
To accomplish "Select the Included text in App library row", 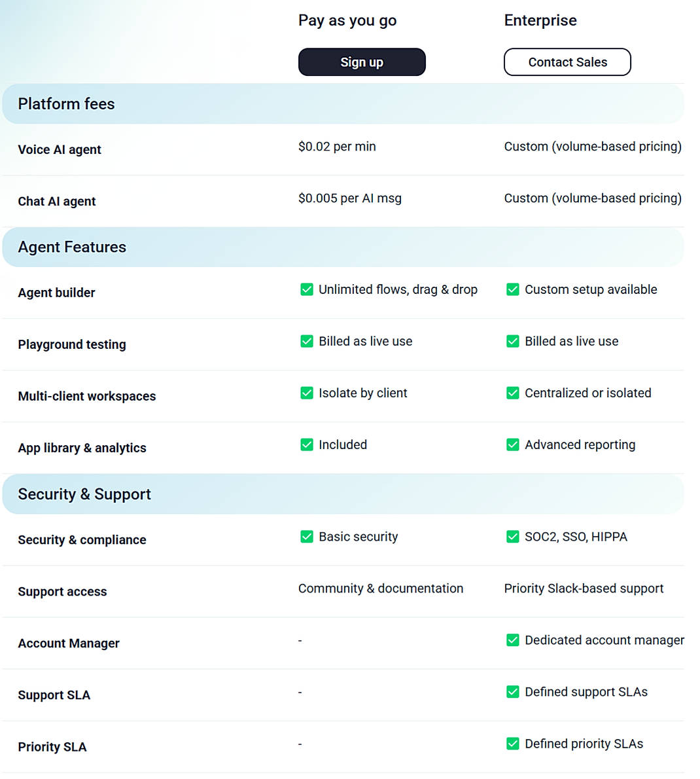I will click(x=343, y=444).
